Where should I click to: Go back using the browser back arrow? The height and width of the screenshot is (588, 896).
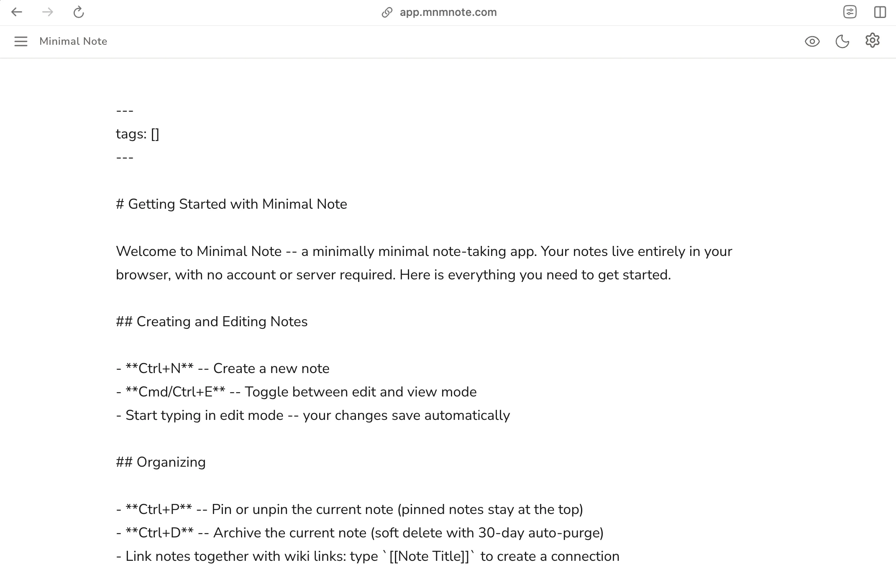click(17, 12)
